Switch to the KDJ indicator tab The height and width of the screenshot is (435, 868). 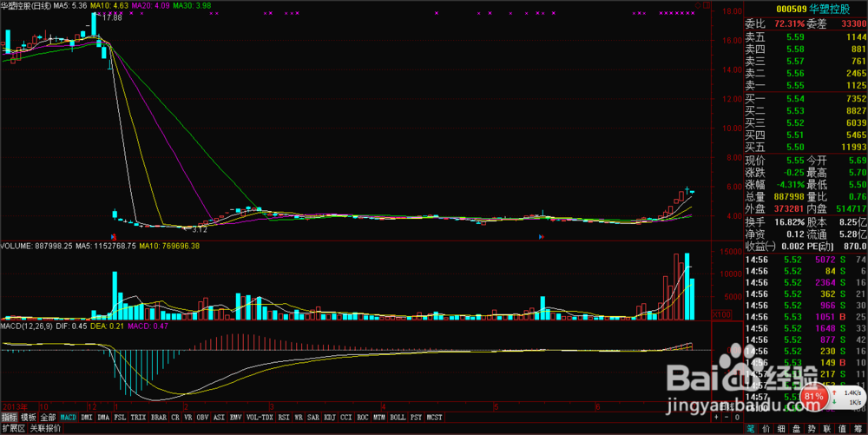(x=330, y=418)
